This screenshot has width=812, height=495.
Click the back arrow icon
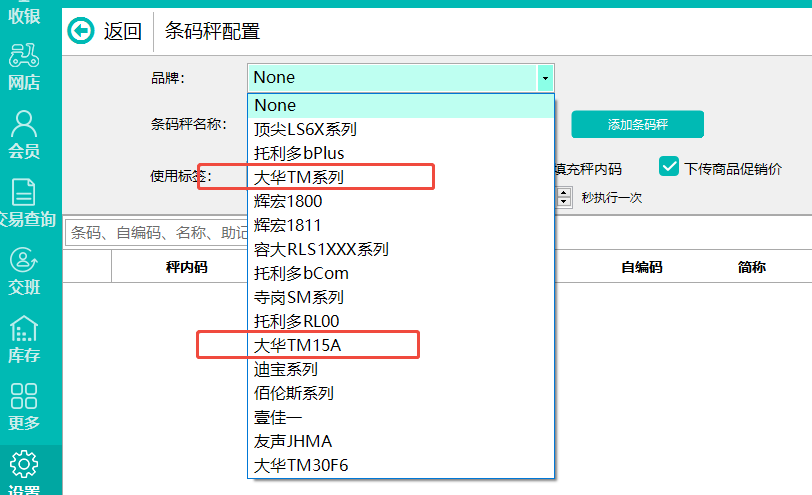tap(81, 31)
